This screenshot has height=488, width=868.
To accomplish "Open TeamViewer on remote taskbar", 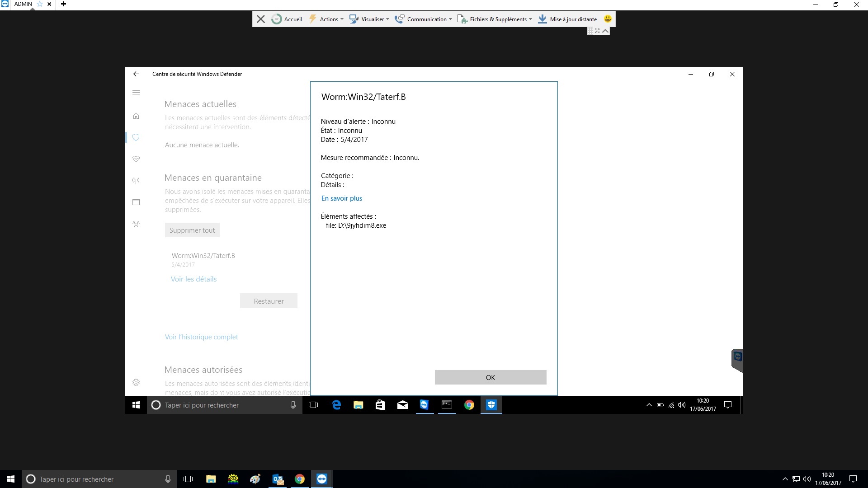I will point(424,405).
